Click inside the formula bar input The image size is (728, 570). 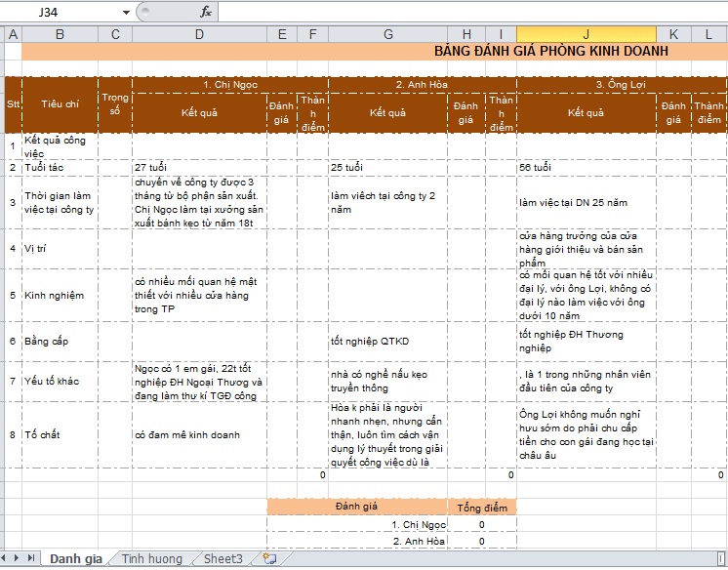coord(468,13)
